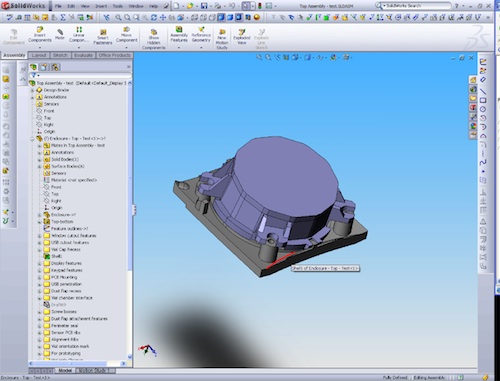Viewport: 500px width, 381px height.
Task: Select the PCB Mounting folder
Action: click(x=64, y=277)
